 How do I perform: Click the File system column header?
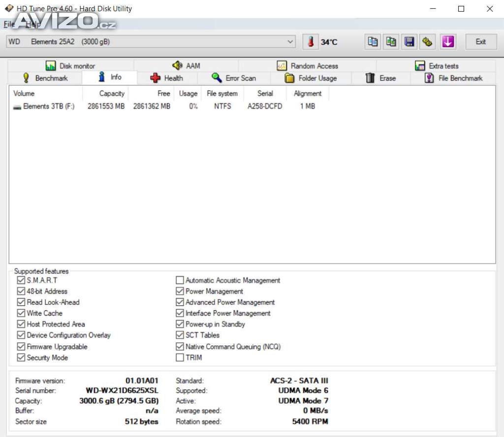coord(222,94)
